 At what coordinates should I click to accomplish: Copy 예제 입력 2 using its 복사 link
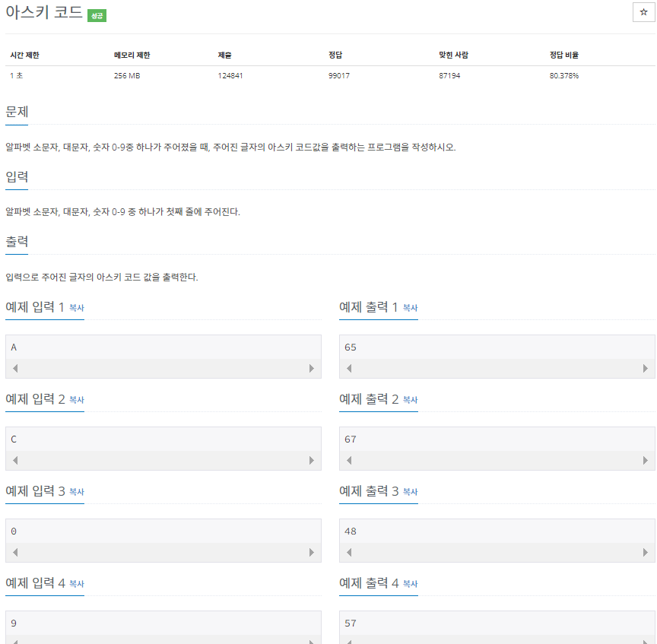78,401
